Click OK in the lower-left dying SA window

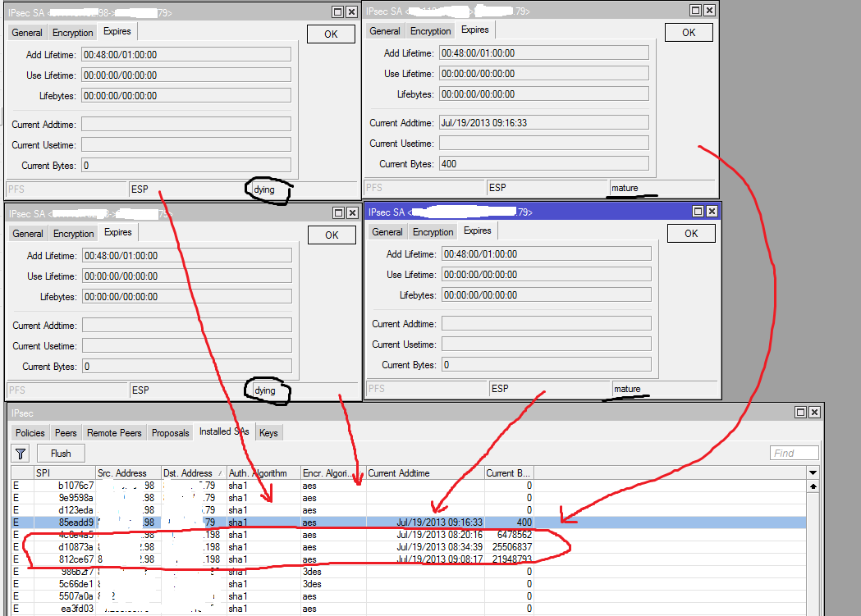(x=332, y=235)
